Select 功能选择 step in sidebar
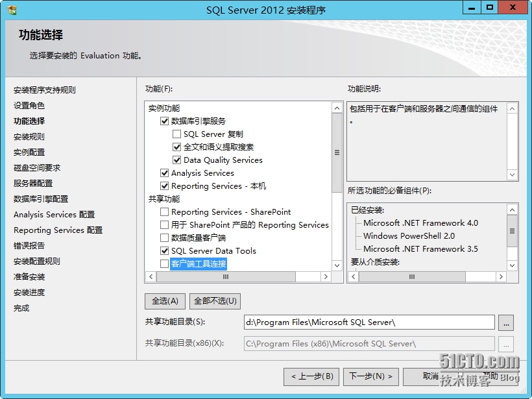The image size is (532, 399). (29, 121)
